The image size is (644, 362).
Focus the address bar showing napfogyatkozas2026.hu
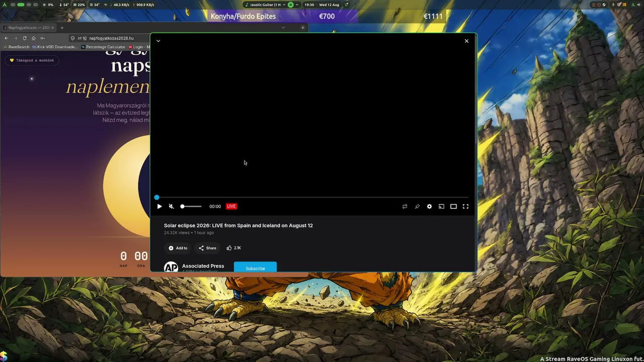coord(111,38)
